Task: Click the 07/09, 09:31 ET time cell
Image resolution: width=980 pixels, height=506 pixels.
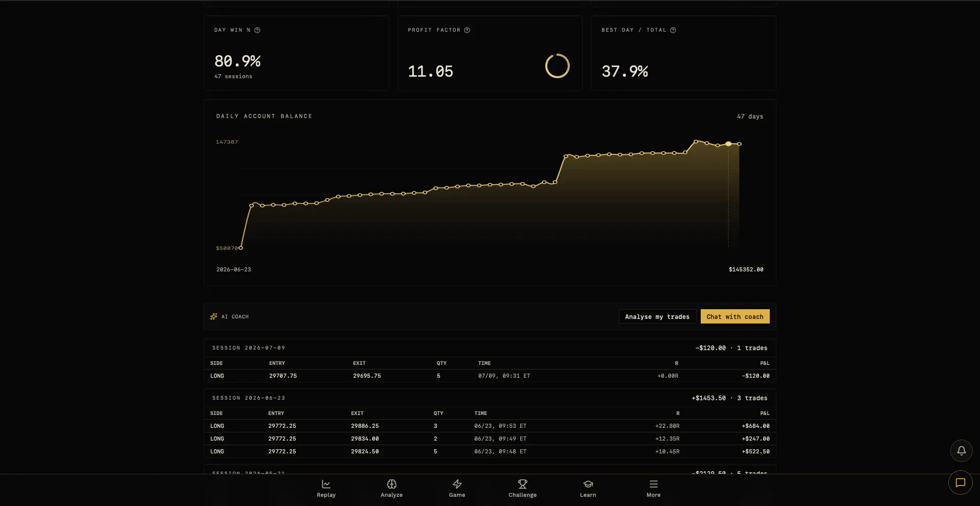Action: pos(504,376)
